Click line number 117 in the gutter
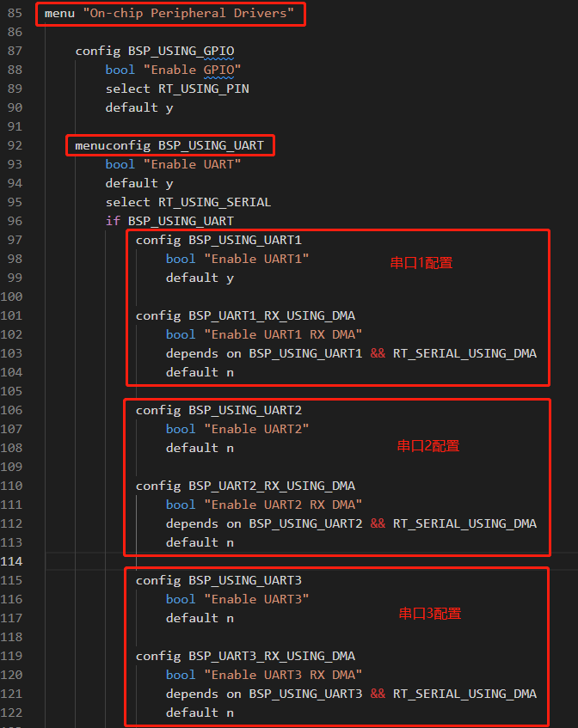 coord(12,619)
